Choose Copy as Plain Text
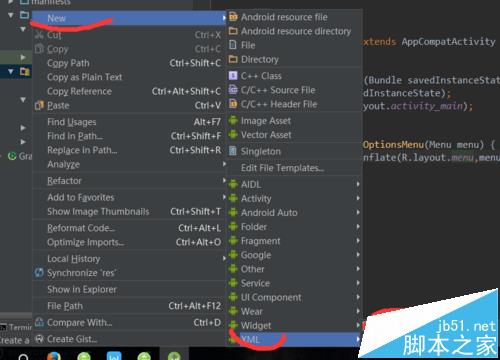The width and height of the screenshot is (500, 360). coord(129,77)
